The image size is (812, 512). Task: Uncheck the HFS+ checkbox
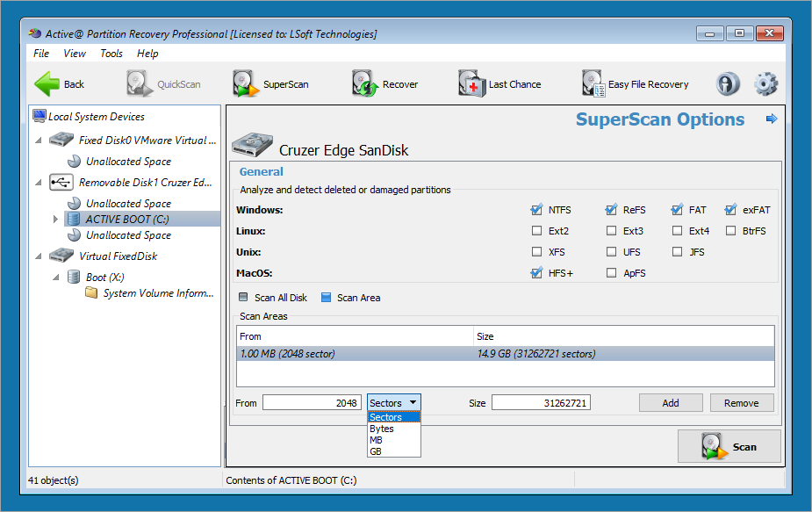click(x=536, y=272)
